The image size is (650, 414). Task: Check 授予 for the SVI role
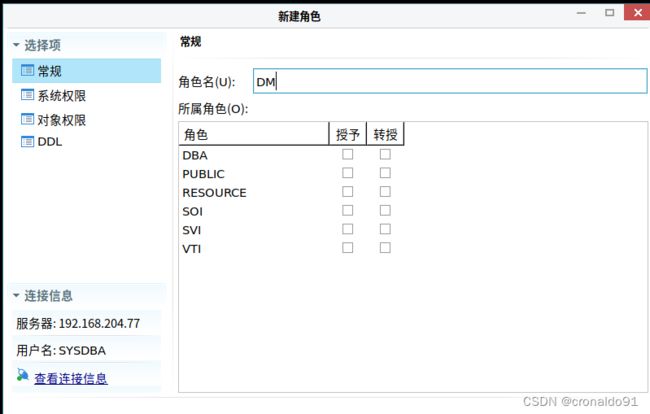(x=347, y=229)
